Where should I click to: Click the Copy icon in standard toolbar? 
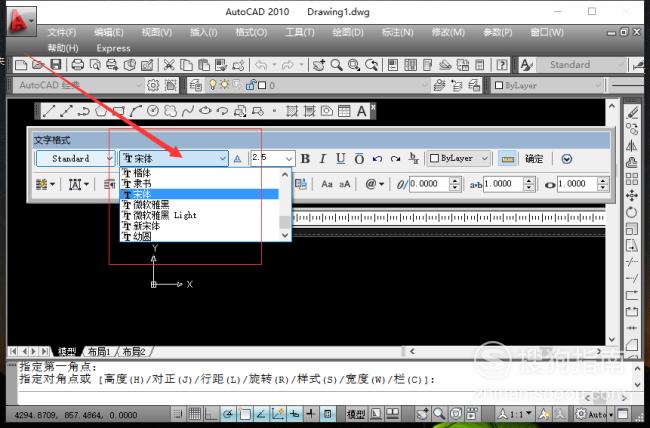[186, 65]
